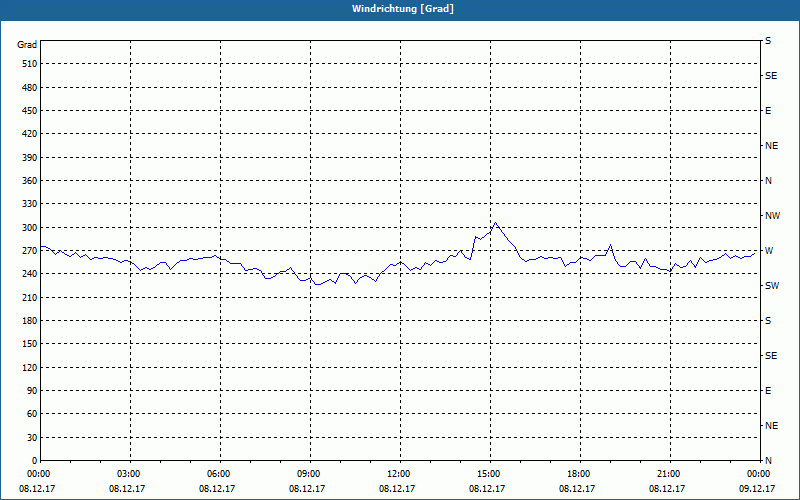800x500 pixels.
Task: Select the 12:00 time label
Action: [x=400, y=474]
